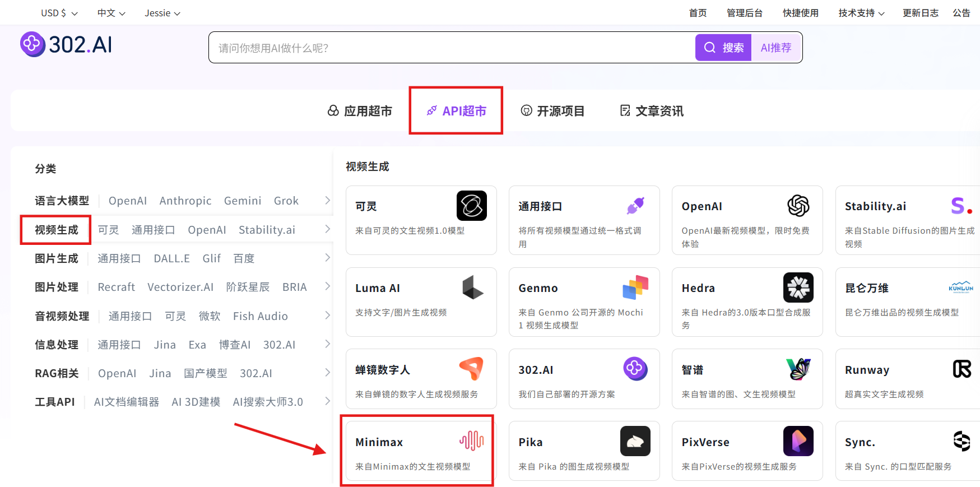Go to 首页 in top navigation
Viewport: 980px width, 487px height.
[698, 13]
